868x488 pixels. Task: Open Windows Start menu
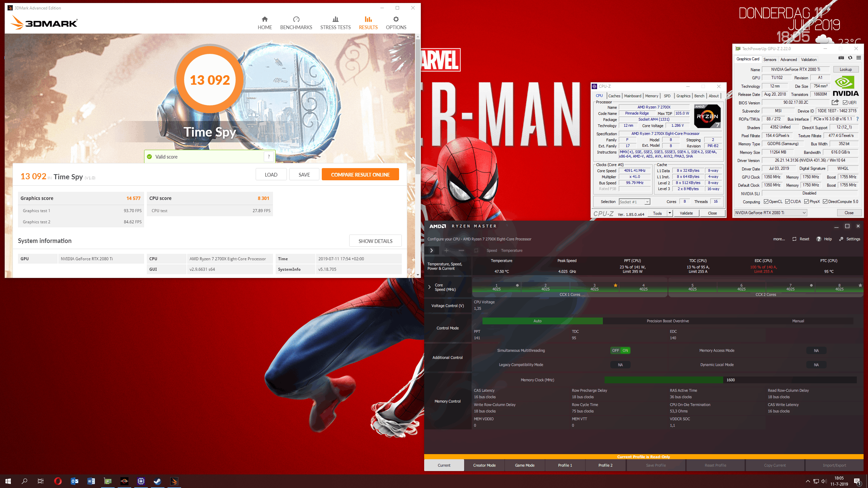click(x=8, y=481)
